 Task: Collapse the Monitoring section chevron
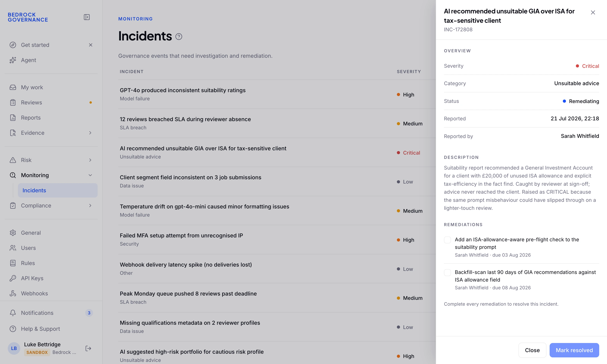(90, 175)
